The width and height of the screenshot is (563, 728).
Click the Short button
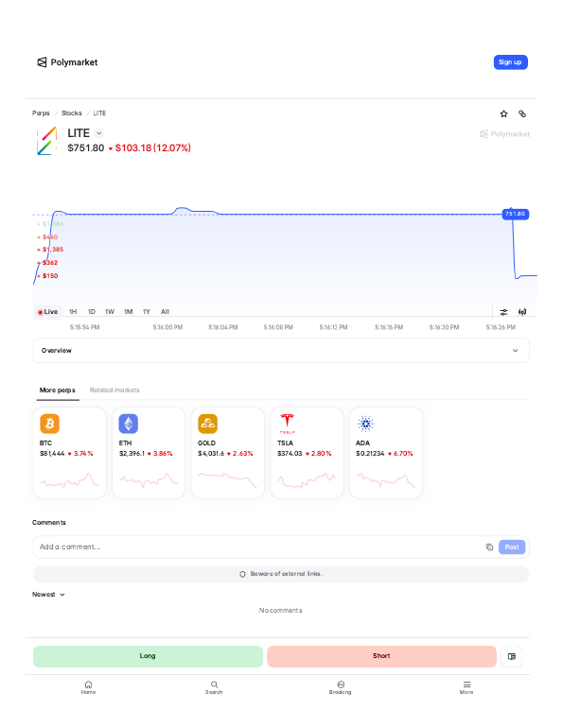point(381,656)
